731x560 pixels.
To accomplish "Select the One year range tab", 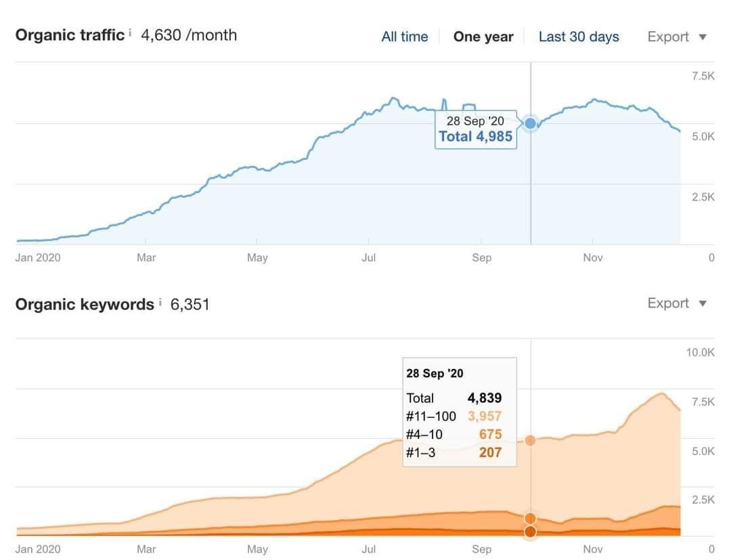I will pos(483,37).
